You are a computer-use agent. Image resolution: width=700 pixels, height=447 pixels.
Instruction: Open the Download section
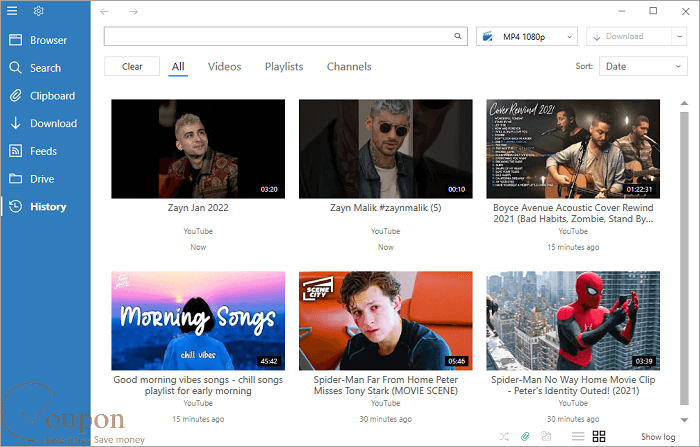46,123
